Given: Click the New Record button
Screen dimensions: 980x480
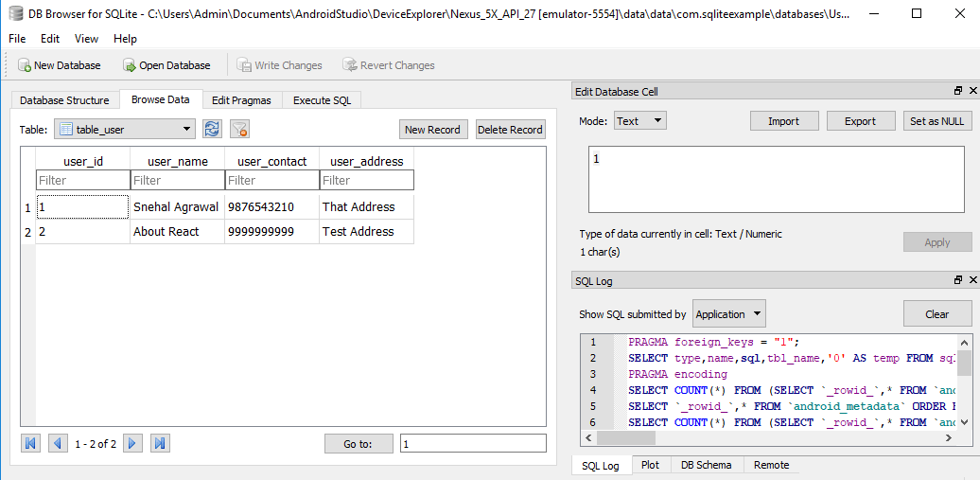Looking at the screenshot, I should tap(432, 130).
